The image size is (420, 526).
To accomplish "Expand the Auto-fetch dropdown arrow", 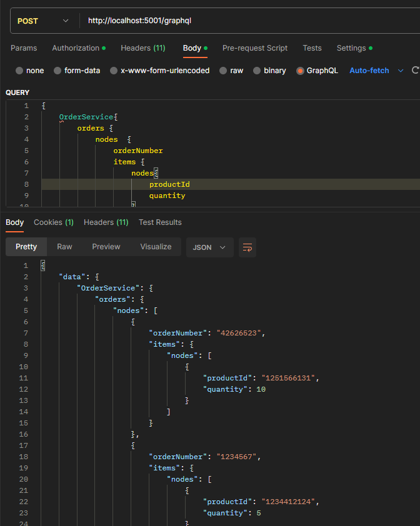I will pyautogui.click(x=401, y=71).
